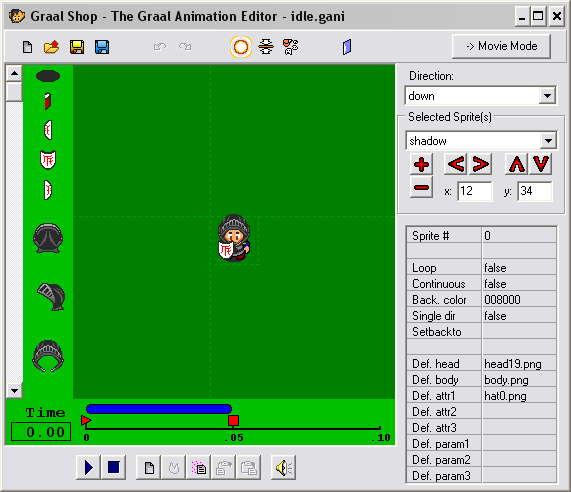The width and height of the screenshot is (571, 492).
Task: Add sprite with red plus button
Action: coord(421,164)
